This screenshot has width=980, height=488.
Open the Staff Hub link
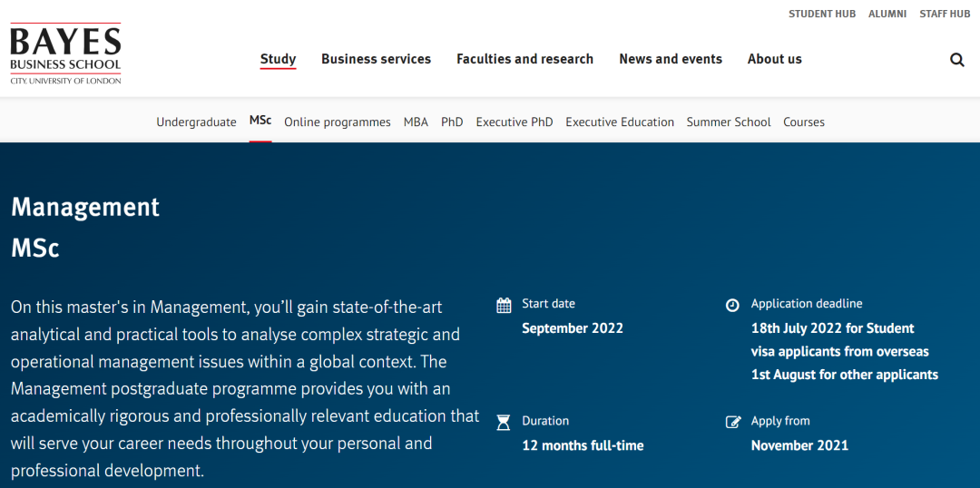(x=945, y=14)
